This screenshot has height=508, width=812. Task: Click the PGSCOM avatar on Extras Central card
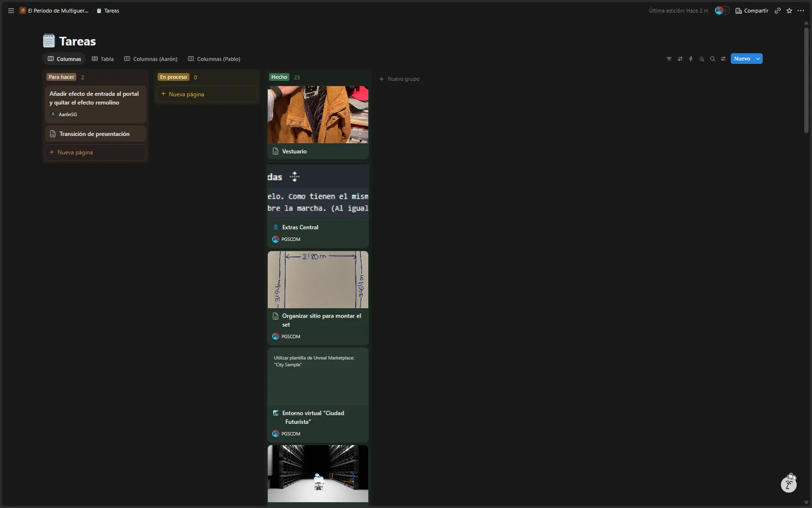(x=275, y=239)
